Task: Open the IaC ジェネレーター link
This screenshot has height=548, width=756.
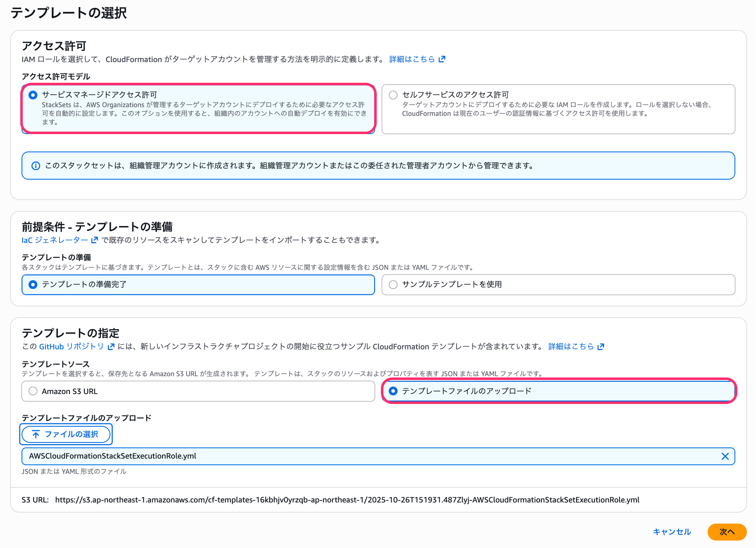Action: coord(54,239)
